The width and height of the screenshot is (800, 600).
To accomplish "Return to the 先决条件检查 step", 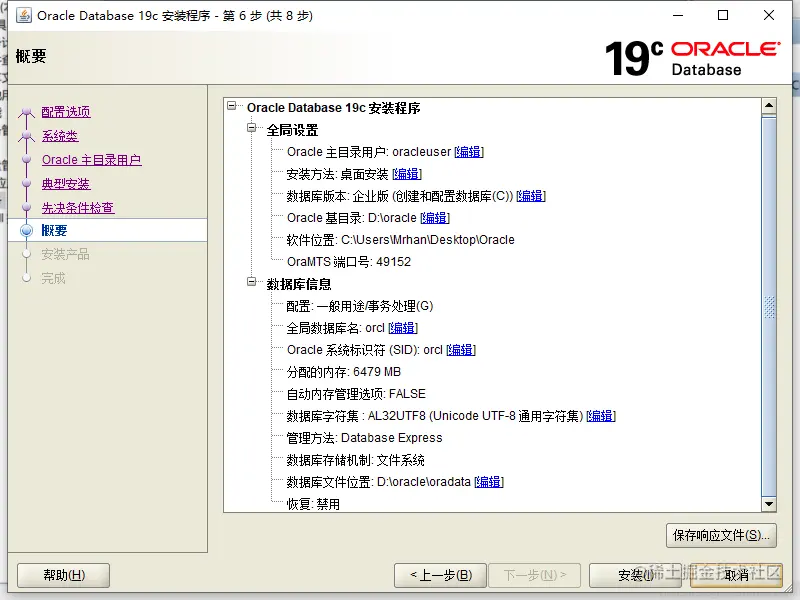I will point(78,208).
